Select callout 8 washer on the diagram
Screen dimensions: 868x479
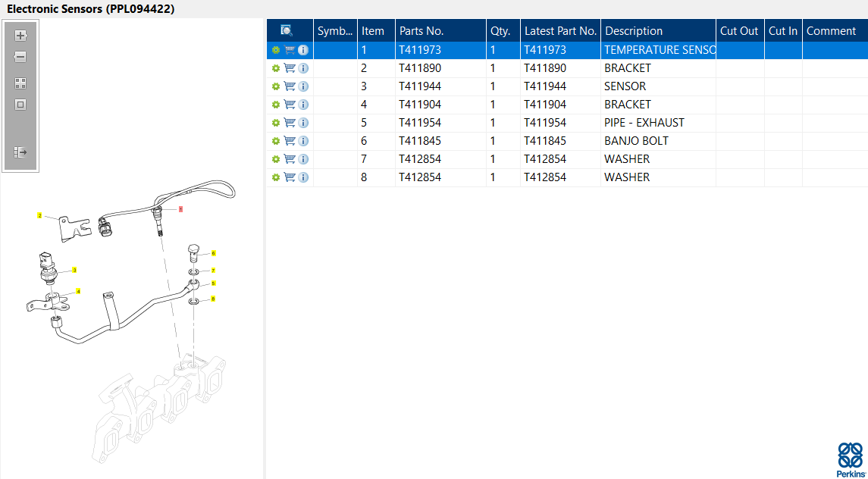pos(213,299)
